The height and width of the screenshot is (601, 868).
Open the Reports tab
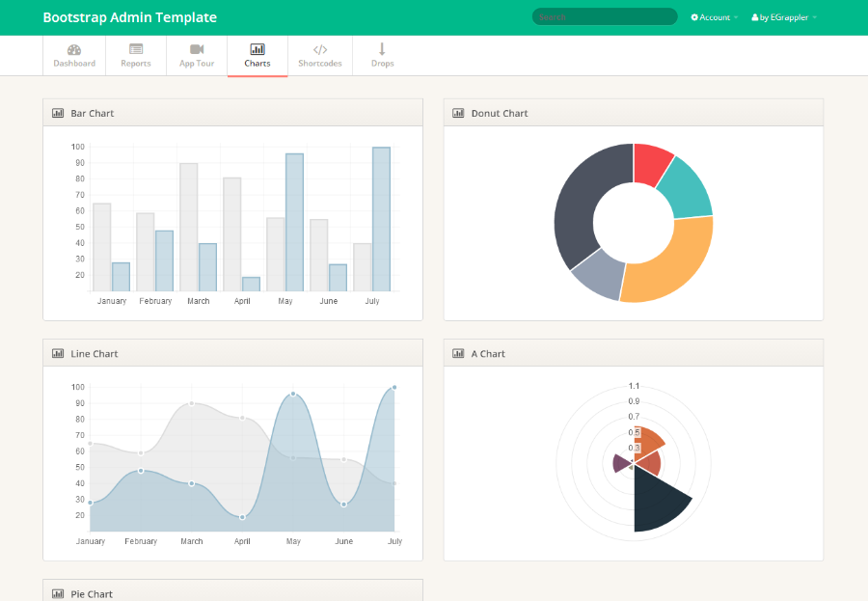point(136,55)
